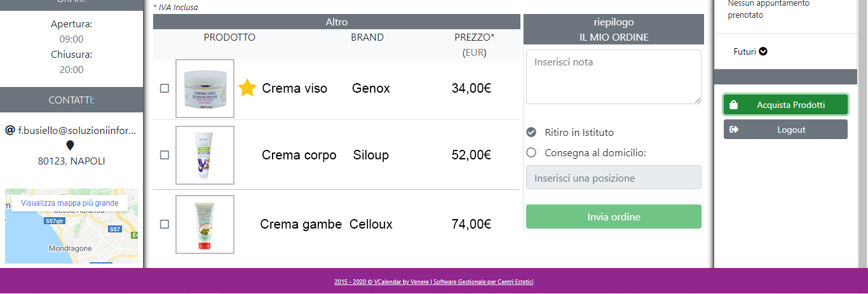Select the Crema corpo checkbox
The width and height of the screenshot is (868, 294).
coord(165,155)
